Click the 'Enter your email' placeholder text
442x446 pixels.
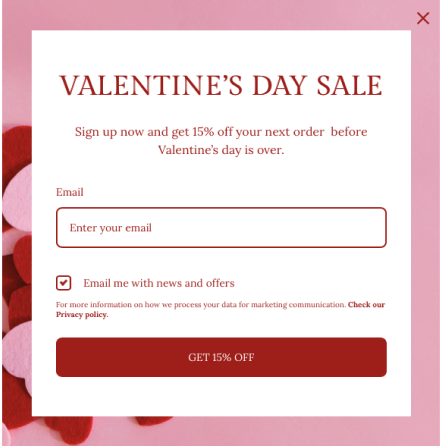pyautogui.click(x=111, y=228)
